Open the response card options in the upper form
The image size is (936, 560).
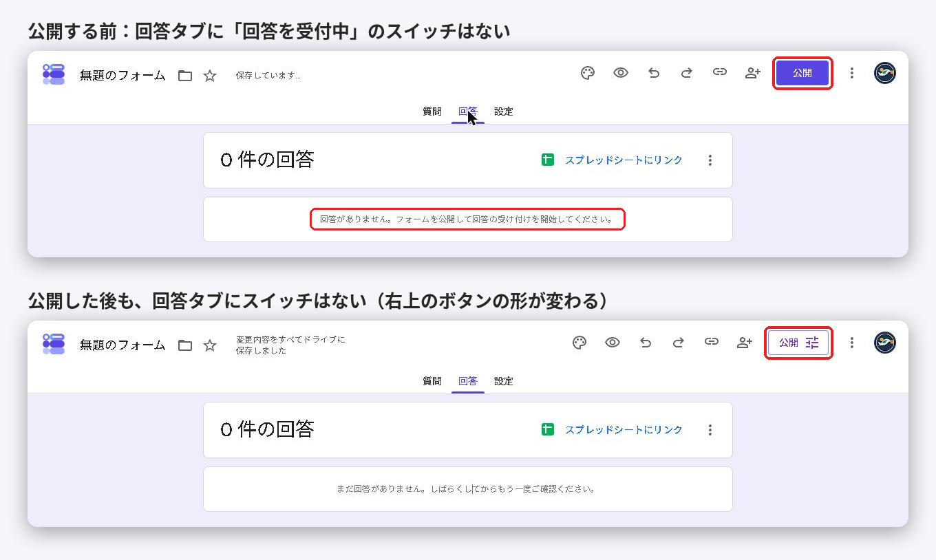click(710, 160)
